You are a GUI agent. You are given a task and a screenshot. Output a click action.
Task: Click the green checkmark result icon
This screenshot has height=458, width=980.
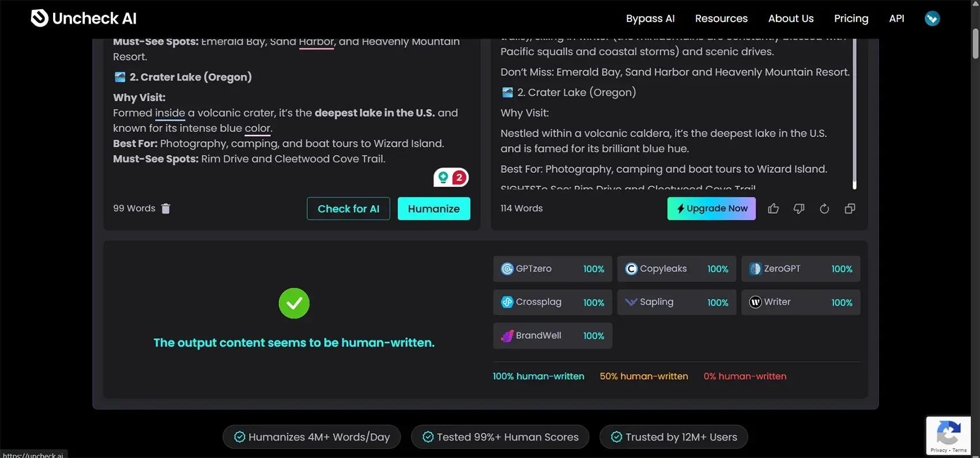pos(294,303)
